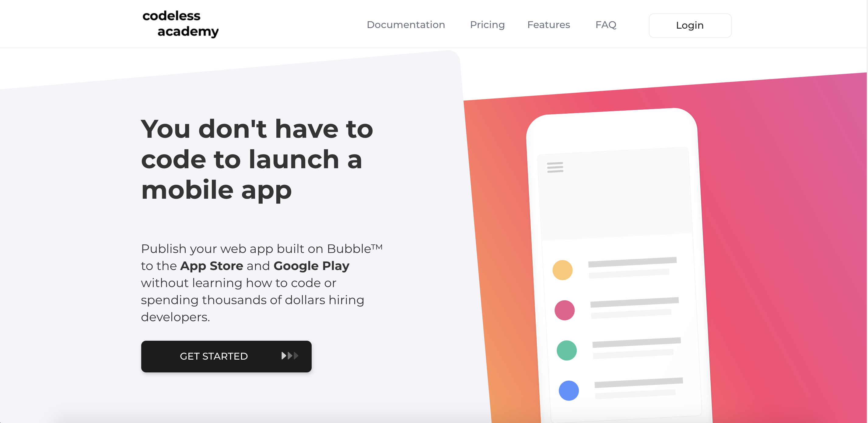868x423 pixels.
Task: Click the GET STARTED button
Action: coord(226,356)
